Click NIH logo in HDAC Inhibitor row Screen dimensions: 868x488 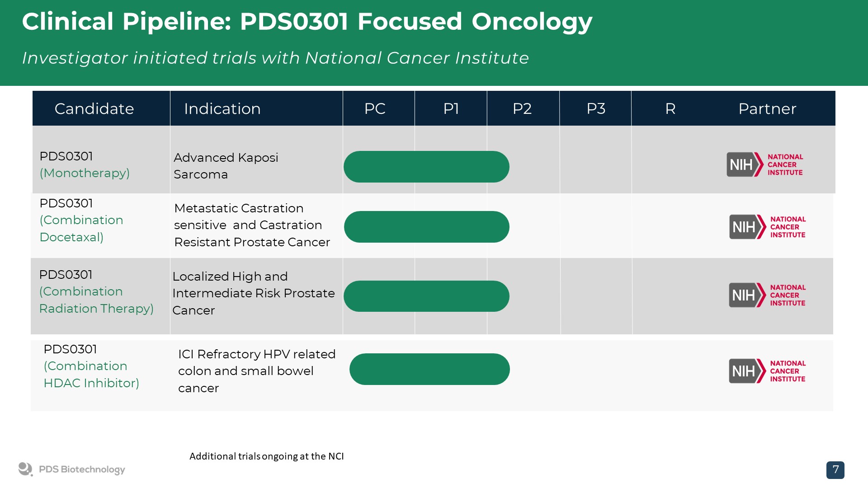click(767, 371)
